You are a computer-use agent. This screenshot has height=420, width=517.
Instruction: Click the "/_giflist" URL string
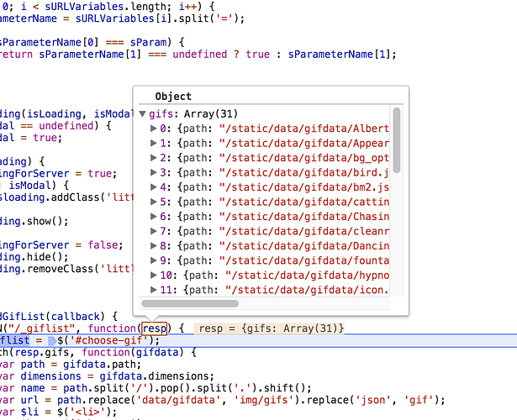pyautogui.click(x=41, y=328)
